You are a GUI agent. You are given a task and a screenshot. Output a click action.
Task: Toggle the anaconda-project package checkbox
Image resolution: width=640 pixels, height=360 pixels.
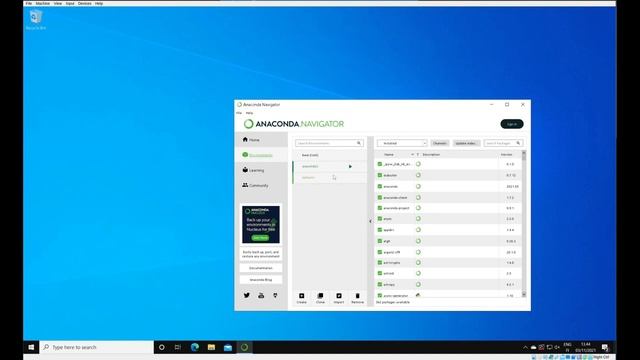click(380, 208)
